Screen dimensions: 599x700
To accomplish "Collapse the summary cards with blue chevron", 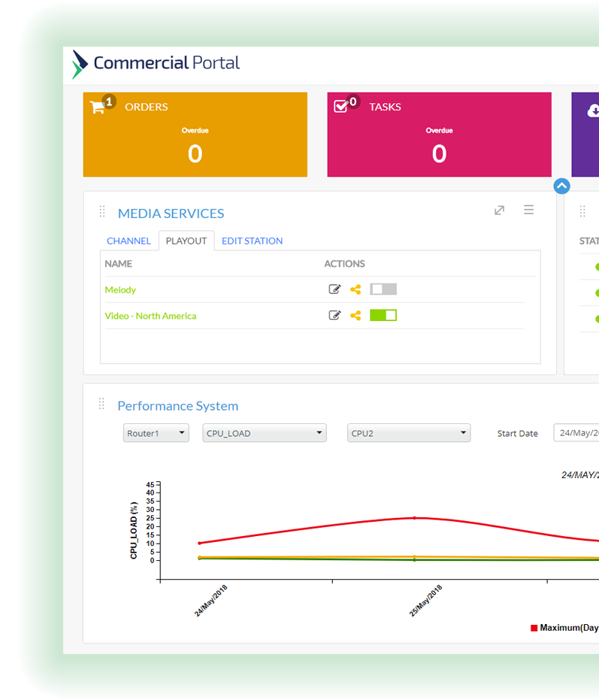I will tap(561, 186).
